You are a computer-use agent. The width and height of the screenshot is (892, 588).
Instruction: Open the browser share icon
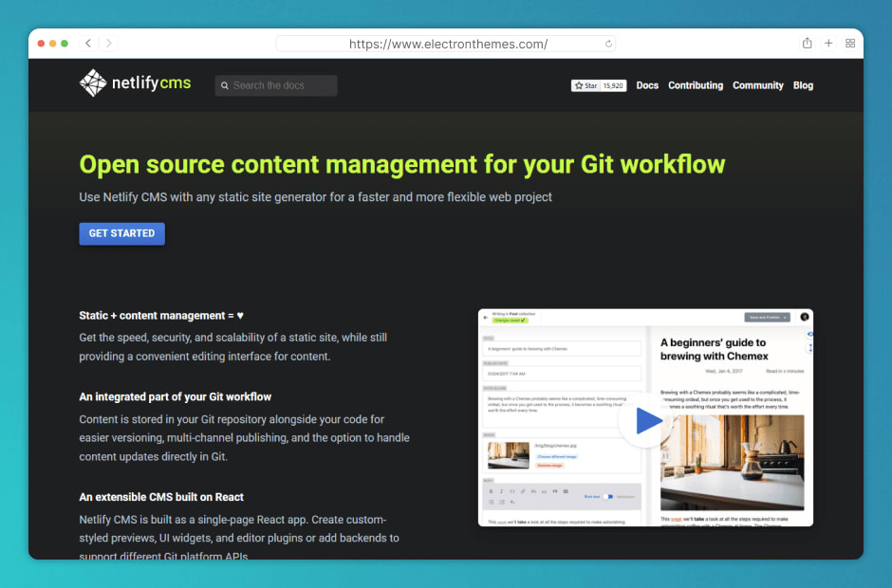[x=807, y=44]
